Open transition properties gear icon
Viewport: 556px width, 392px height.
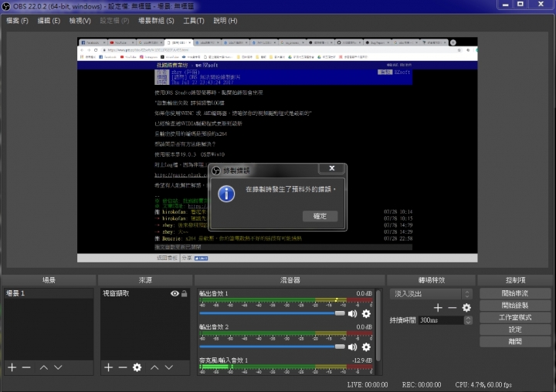pos(466,308)
